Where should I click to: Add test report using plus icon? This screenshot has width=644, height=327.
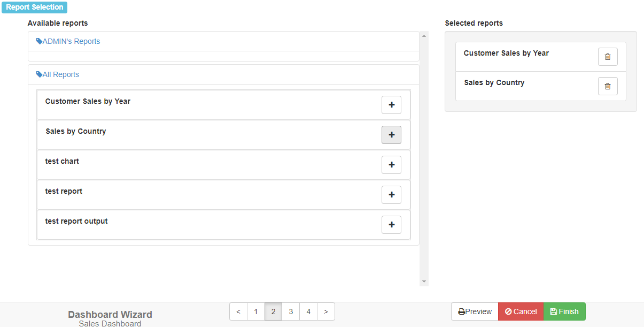click(x=391, y=195)
